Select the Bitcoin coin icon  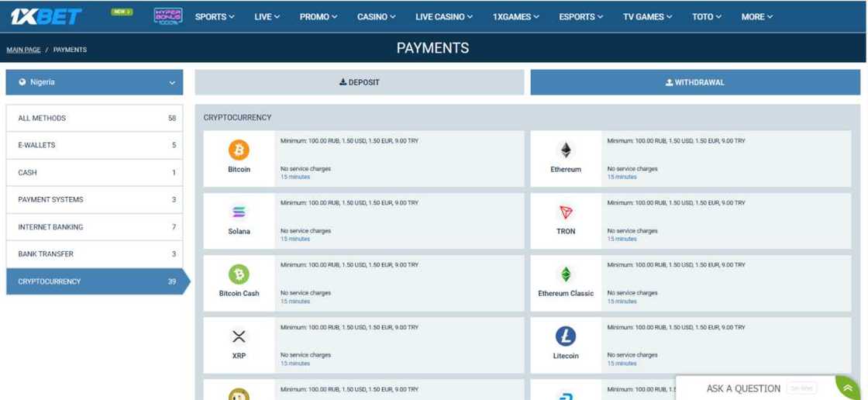pyautogui.click(x=239, y=150)
